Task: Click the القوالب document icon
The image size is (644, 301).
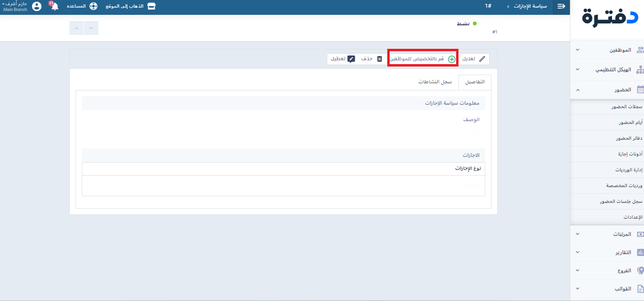Action: [x=640, y=289]
